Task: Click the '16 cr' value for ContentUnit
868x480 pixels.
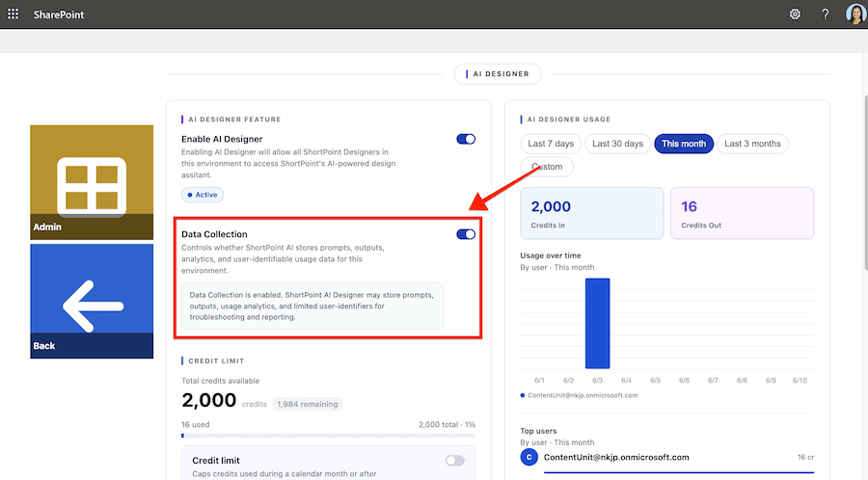Action: (x=805, y=457)
